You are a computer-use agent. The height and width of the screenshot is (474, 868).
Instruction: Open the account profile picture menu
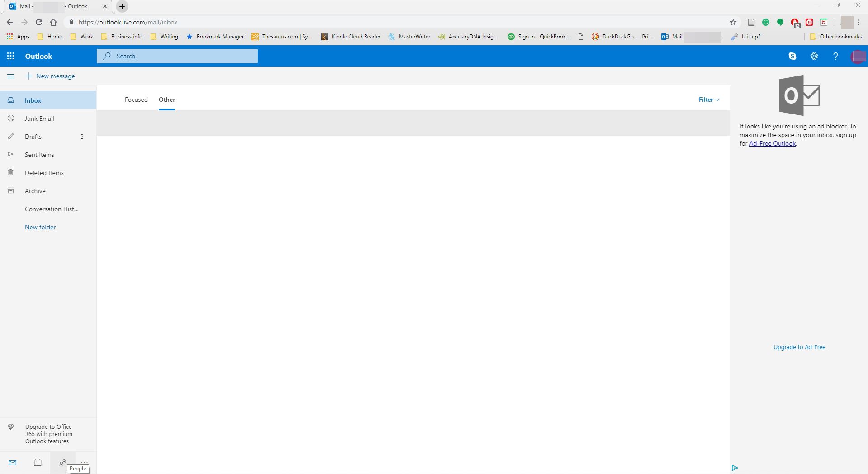858,56
